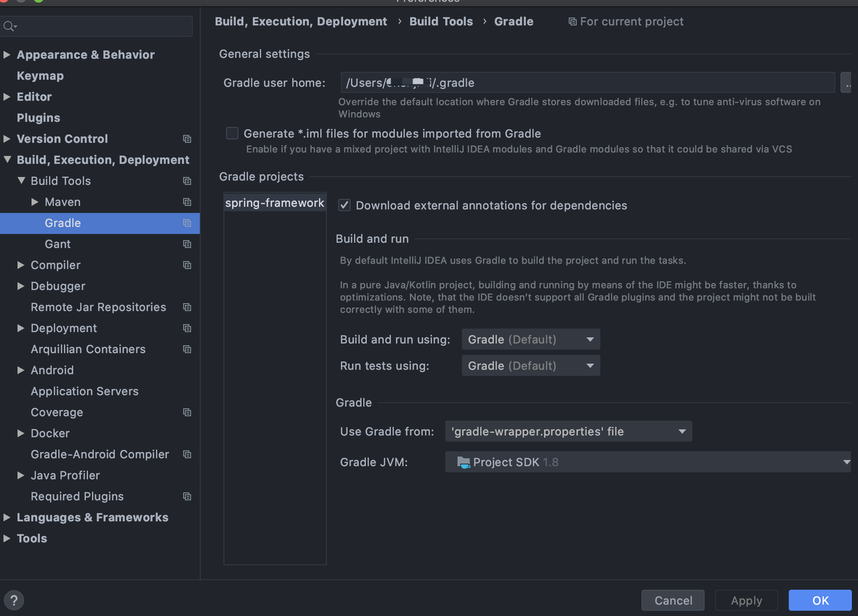
Task: Click project-level icon beside Maven
Action: [x=187, y=202]
